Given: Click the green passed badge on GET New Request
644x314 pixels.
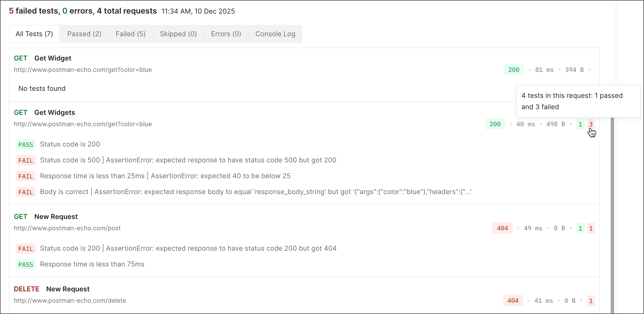Looking at the screenshot, I should (x=580, y=228).
